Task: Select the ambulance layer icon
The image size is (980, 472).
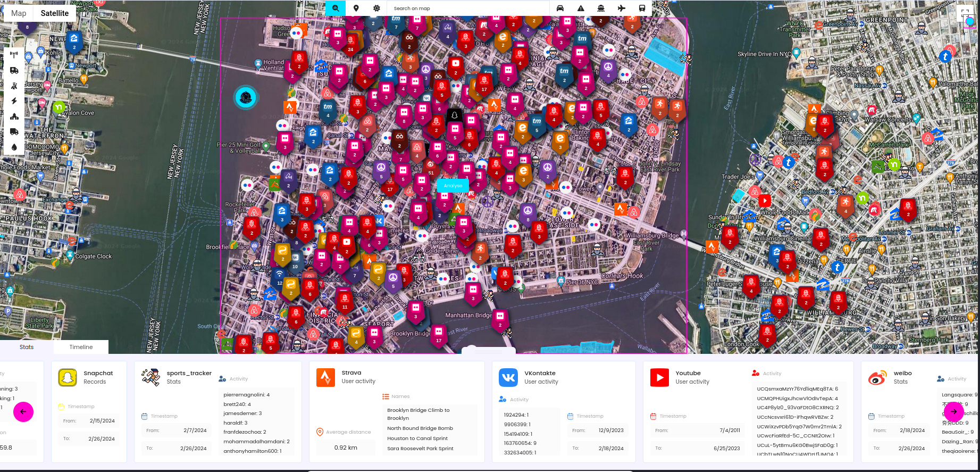Action: tap(14, 70)
